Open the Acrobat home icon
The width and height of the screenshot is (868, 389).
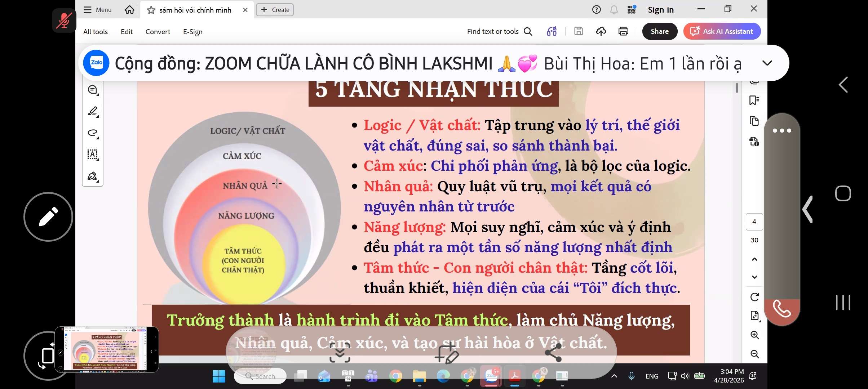pos(129,10)
